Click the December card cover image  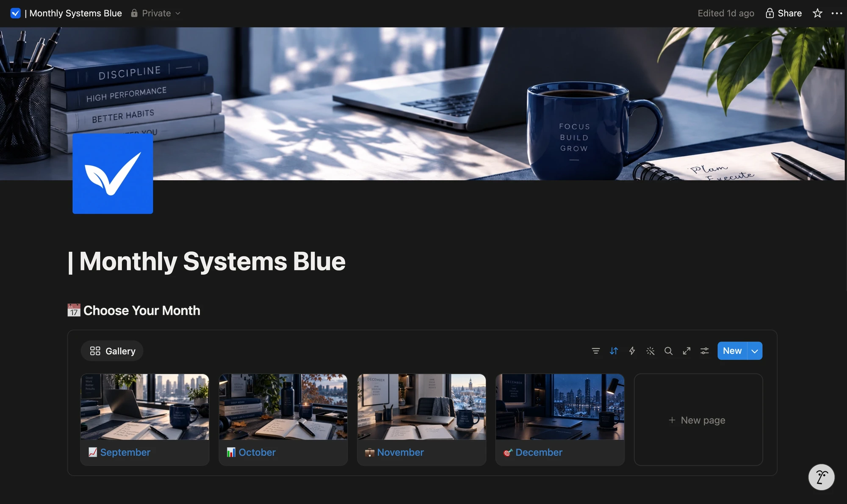(560, 407)
